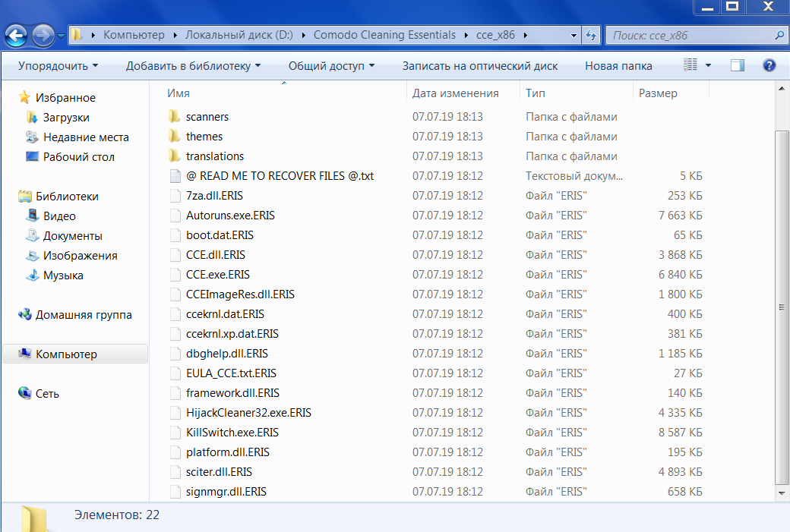Open the Документы library
Image resolution: width=790 pixels, height=532 pixels.
[73, 235]
